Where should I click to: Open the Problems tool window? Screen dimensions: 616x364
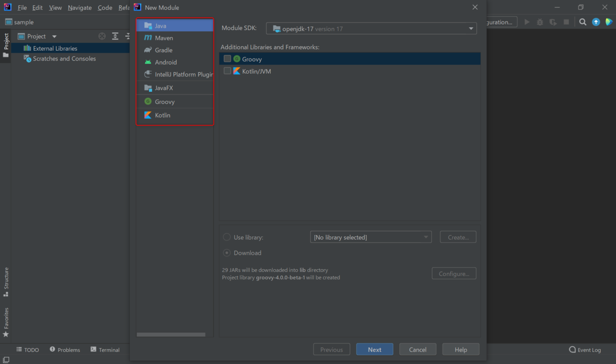point(65,350)
